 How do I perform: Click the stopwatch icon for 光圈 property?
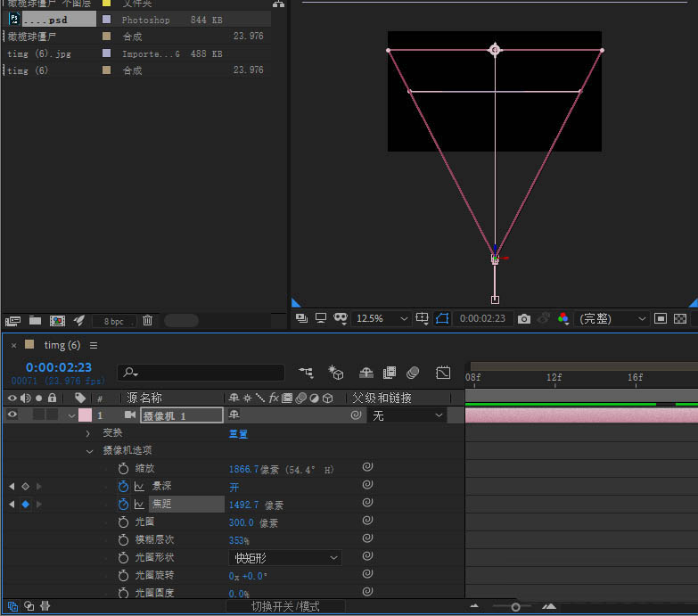coord(123,522)
